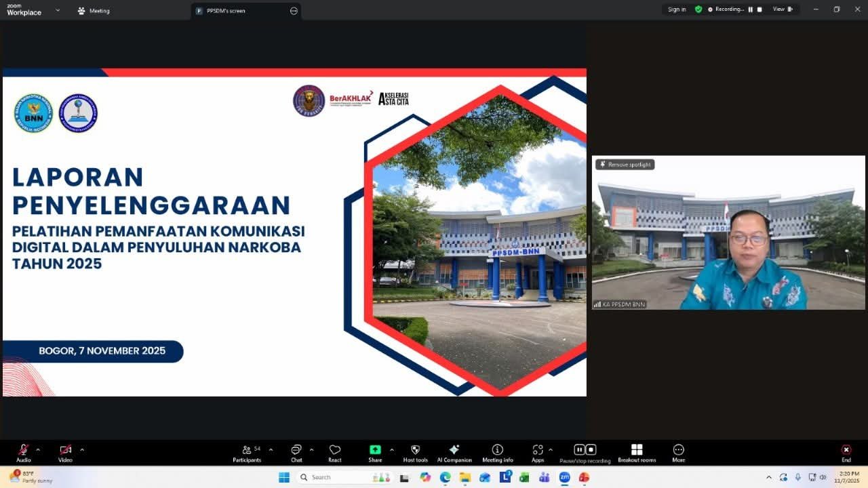This screenshot has height=488, width=868.
Task: Open the Participants panel
Action: (247, 451)
